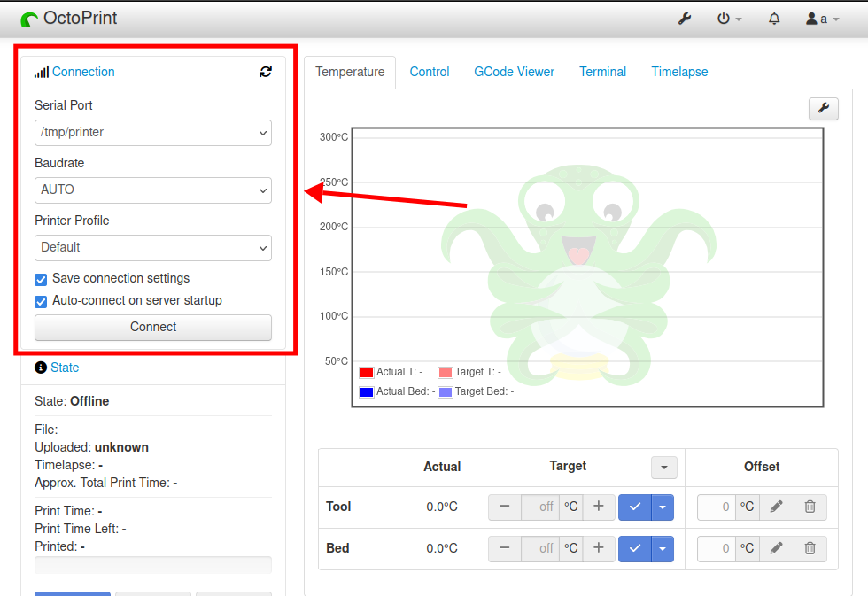Open the Printer Profile dropdown
Viewport: 868px width, 596px height.
(x=152, y=248)
